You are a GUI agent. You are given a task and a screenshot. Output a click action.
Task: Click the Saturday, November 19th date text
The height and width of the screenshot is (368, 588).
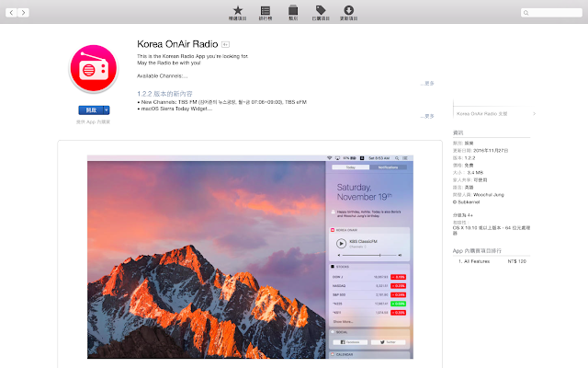(365, 192)
